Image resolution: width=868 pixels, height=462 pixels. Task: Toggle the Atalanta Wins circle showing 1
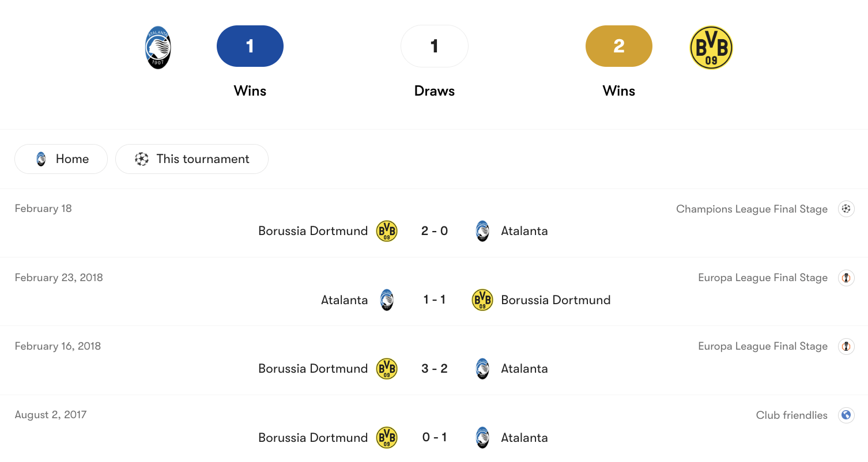[250, 46]
